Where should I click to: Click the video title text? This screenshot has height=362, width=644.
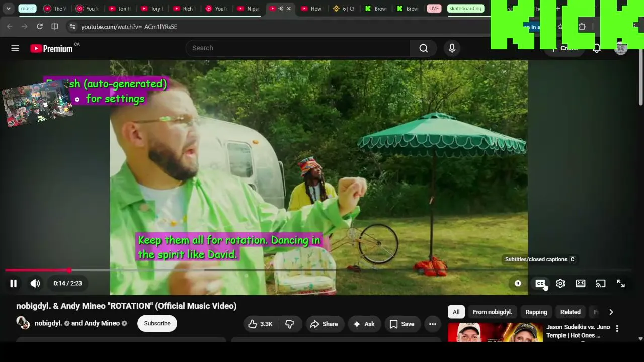[126, 306]
